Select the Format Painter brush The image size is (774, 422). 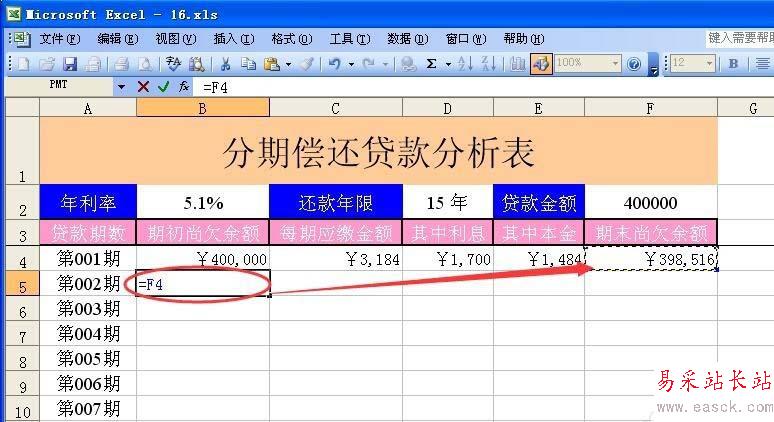click(x=307, y=64)
